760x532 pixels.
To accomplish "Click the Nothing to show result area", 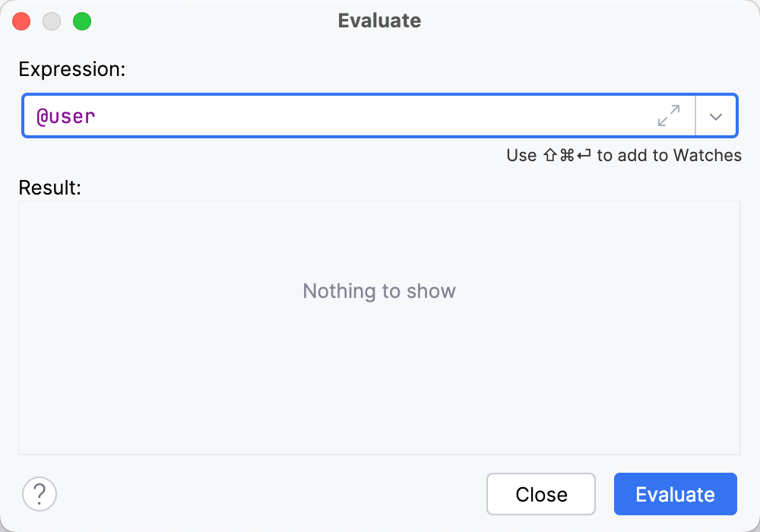I will [379, 291].
